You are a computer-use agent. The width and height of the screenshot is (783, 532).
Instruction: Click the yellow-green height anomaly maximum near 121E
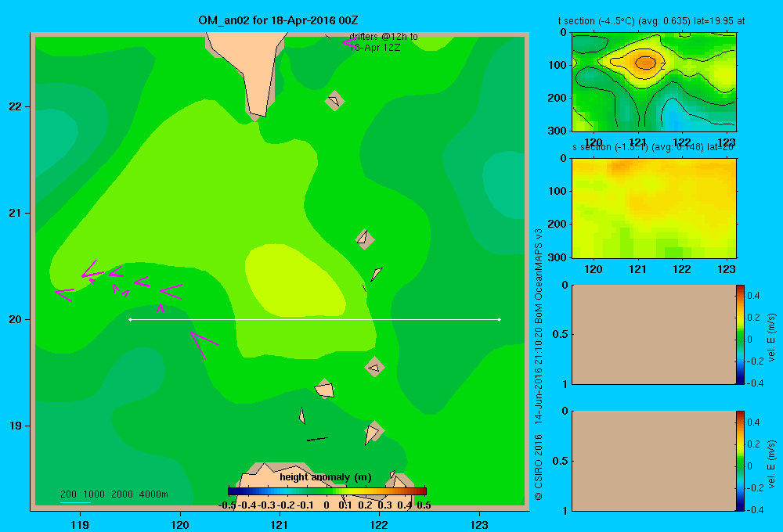[294, 282]
